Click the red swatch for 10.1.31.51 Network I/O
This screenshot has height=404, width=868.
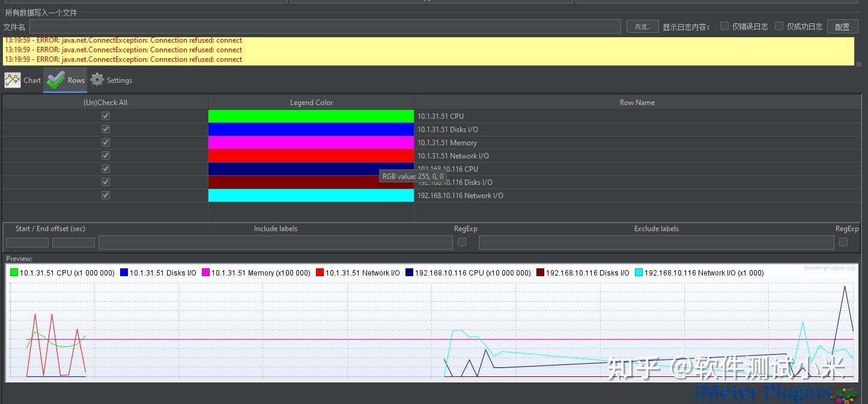[x=311, y=155]
